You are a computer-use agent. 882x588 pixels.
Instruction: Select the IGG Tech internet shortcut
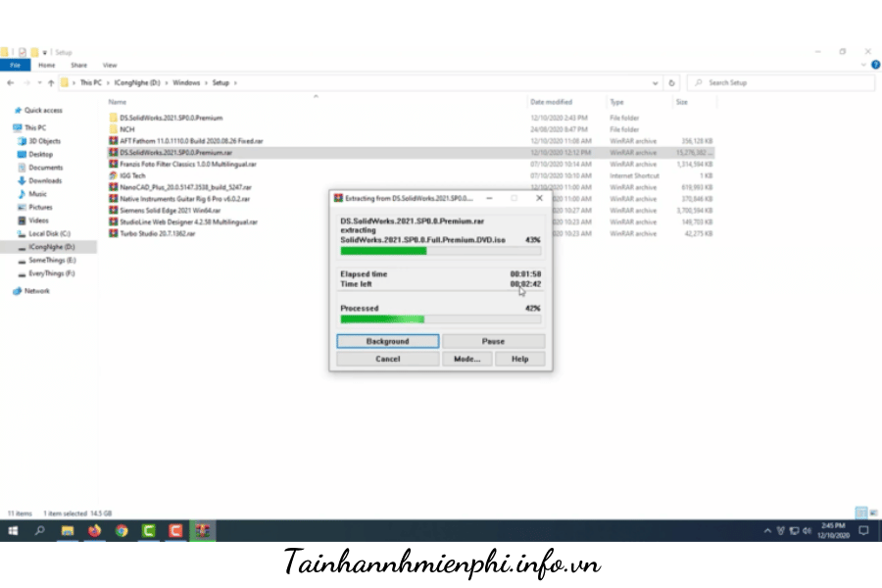click(x=129, y=175)
